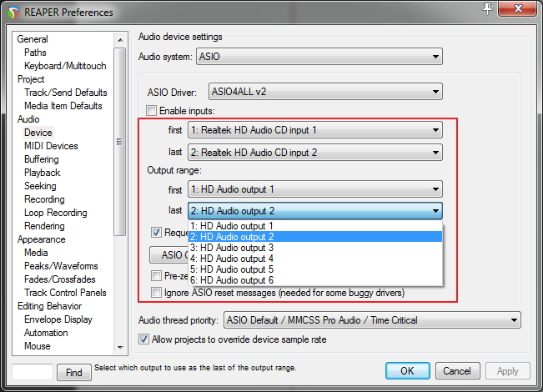Click the Find button
Image resolution: width=543 pixels, height=392 pixels.
pyautogui.click(x=74, y=372)
